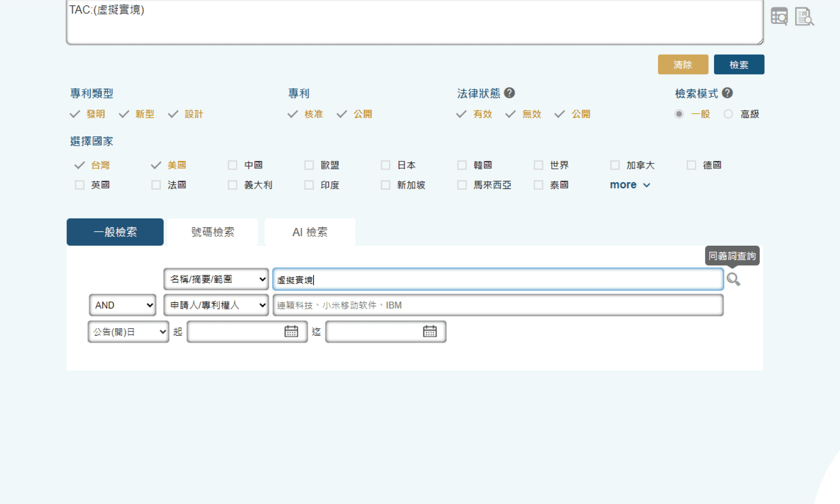Click the 清除 clear button
This screenshot has width=840, height=504.
point(683,64)
